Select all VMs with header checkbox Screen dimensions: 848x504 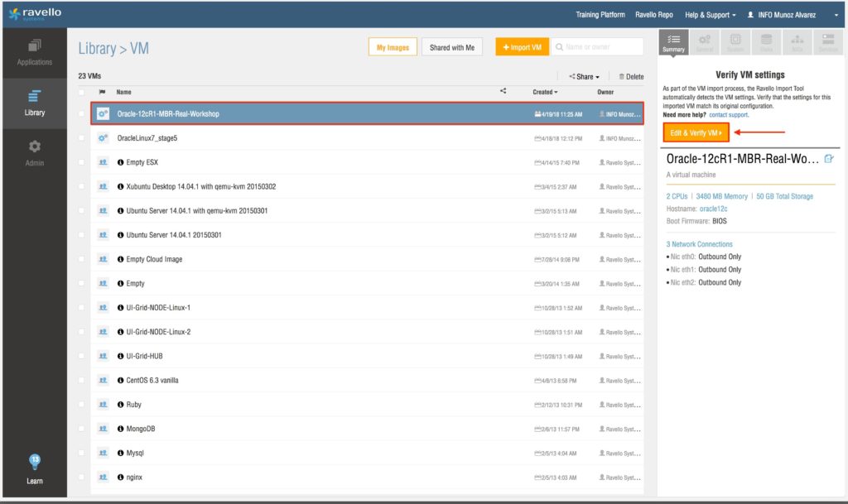[81, 92]
